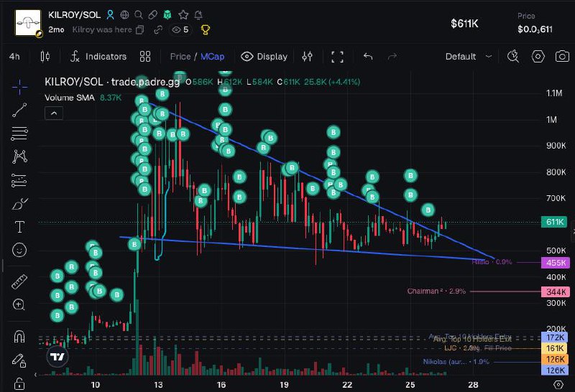The width and height of the screenshot is (575, 392).
Task: Select the Text annotation tool
Action: click(19, 227)
